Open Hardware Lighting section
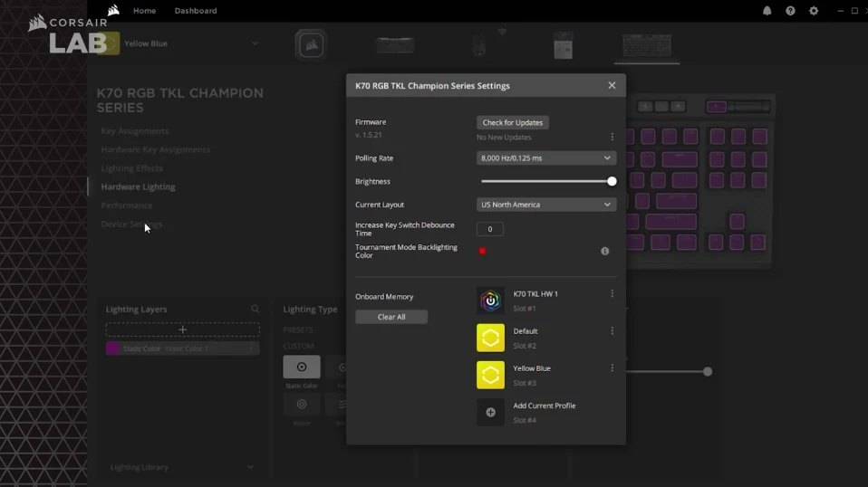Viewport: 868px width, 487px height. [x=138, y=186]
